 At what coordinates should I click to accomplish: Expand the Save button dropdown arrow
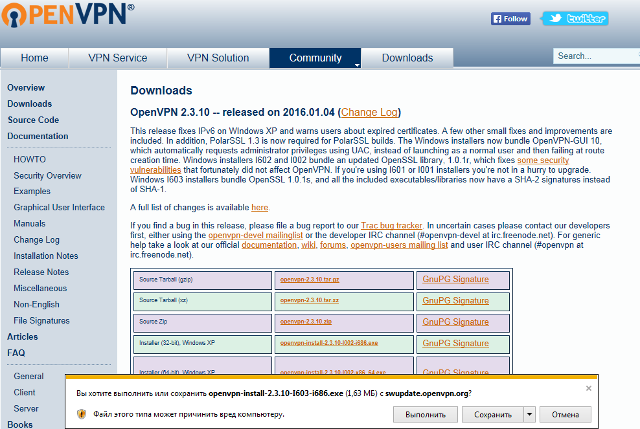(529, 415)
